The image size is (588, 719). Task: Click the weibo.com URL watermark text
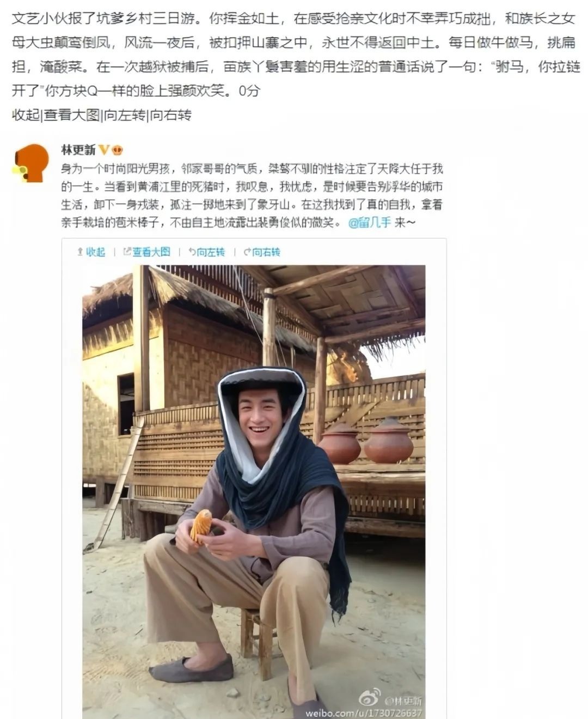(x=363, y=713)
